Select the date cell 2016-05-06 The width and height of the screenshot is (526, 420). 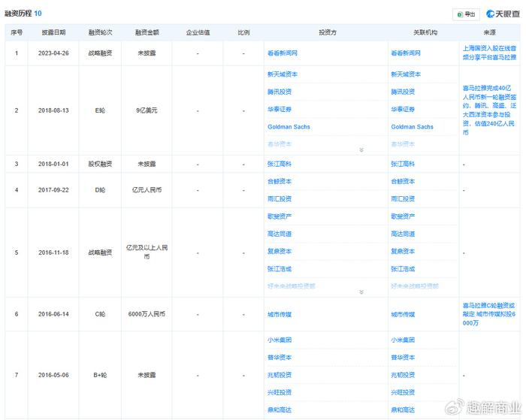click(x=53, y=375)
